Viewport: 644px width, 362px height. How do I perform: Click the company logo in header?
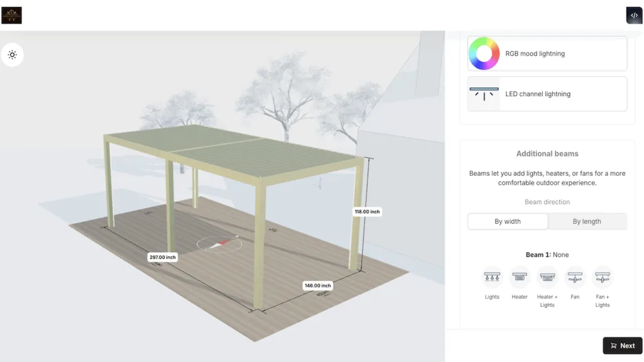[11, 15]
